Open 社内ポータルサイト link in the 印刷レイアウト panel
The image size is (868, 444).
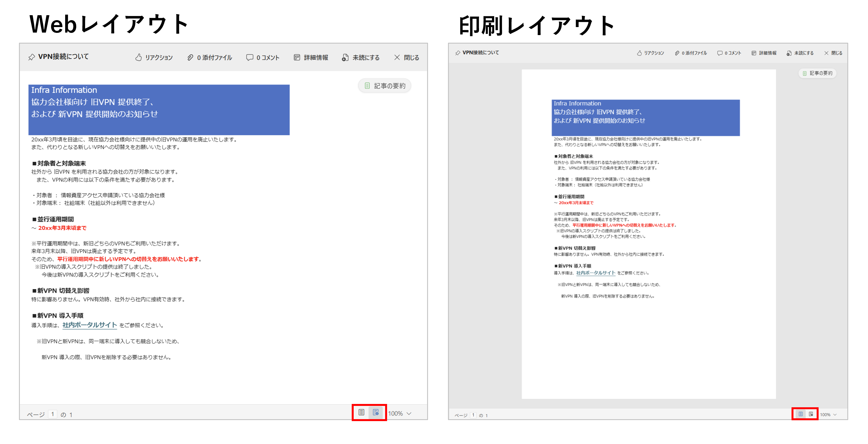click(x=596, y=273)
